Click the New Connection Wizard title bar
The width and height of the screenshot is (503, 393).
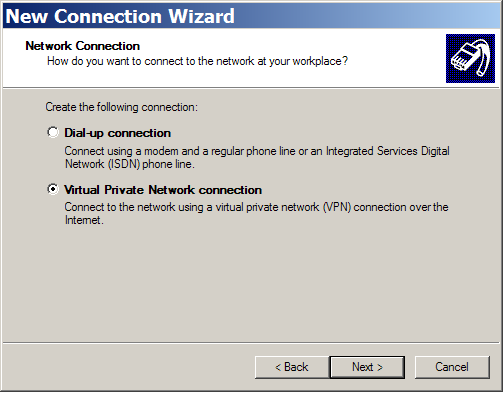pos(251,16)
